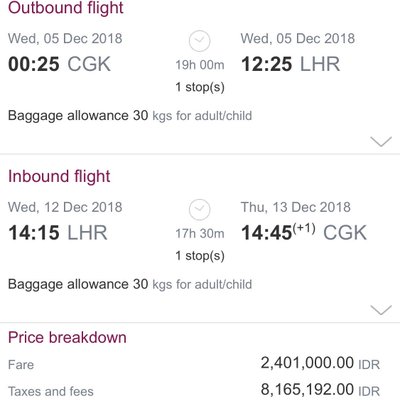
Task: Click the 19h 00m duration text
Action: (200, 65)
